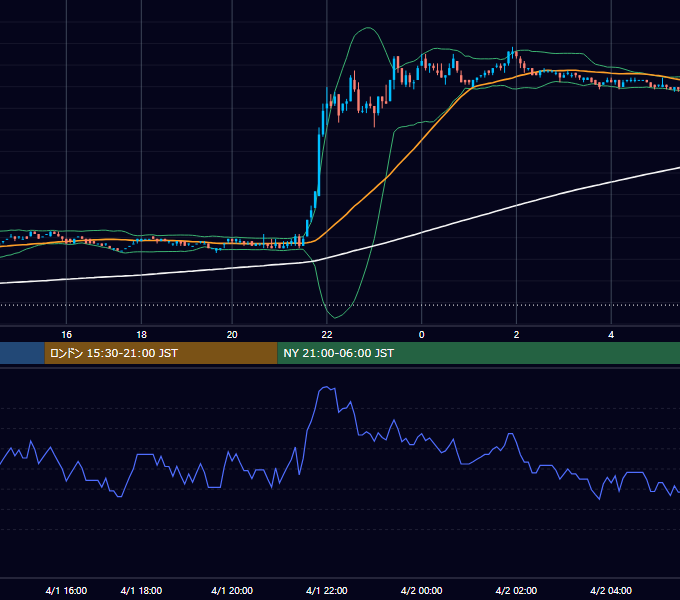Screen dimensions: 680x600
Task: Click the indicator line peak near 22:00
Action: tap(327, 387)
